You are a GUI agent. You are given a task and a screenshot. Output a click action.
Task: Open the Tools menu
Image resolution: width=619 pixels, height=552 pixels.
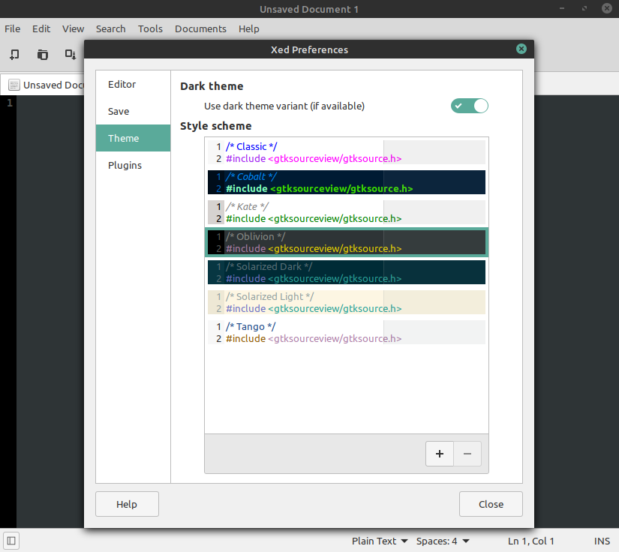150,29
